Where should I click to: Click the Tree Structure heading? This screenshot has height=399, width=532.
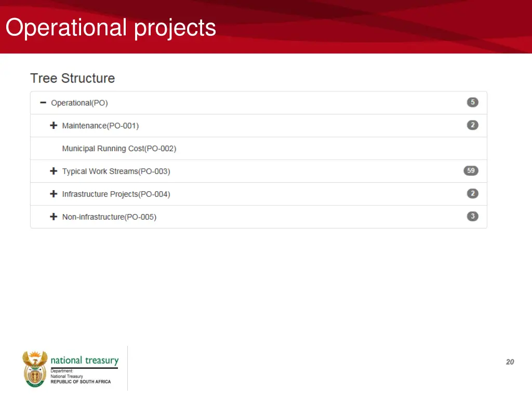tap(73, 78)
